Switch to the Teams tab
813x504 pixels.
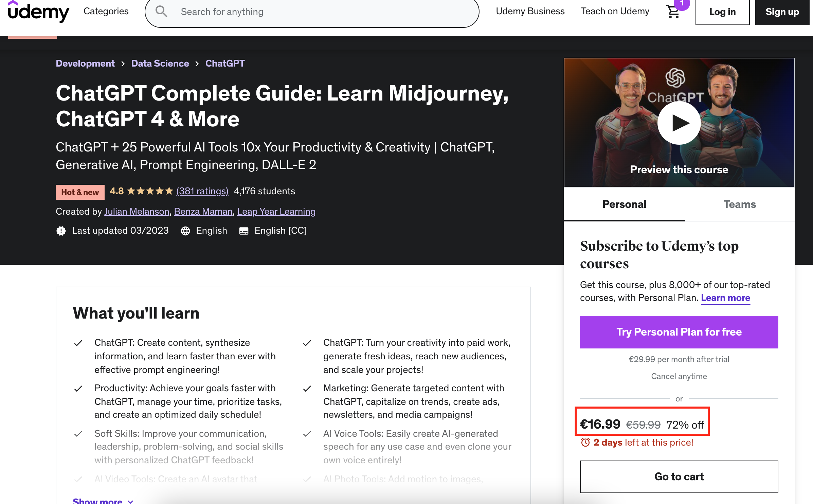point(739,204)
